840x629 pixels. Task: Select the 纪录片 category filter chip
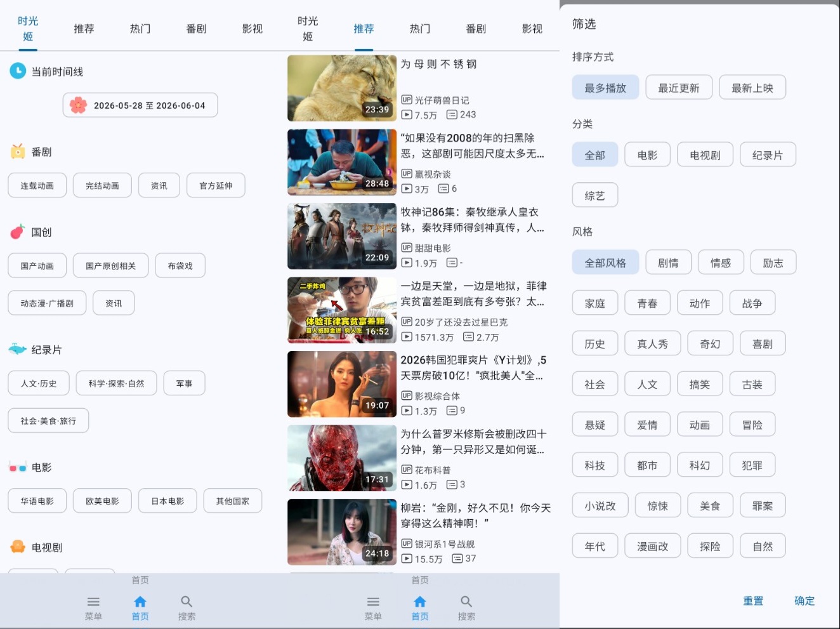768,155
